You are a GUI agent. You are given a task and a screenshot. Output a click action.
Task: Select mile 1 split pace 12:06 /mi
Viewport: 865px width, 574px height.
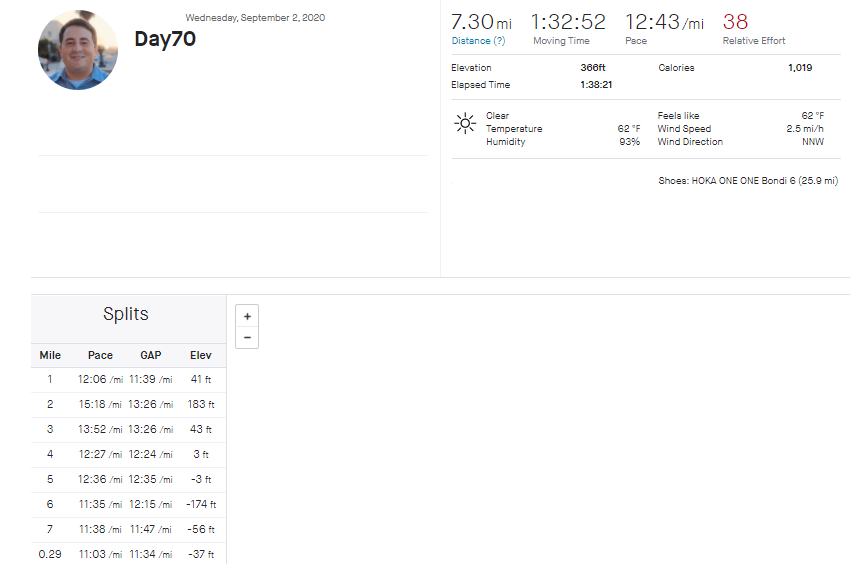point(100,380)
